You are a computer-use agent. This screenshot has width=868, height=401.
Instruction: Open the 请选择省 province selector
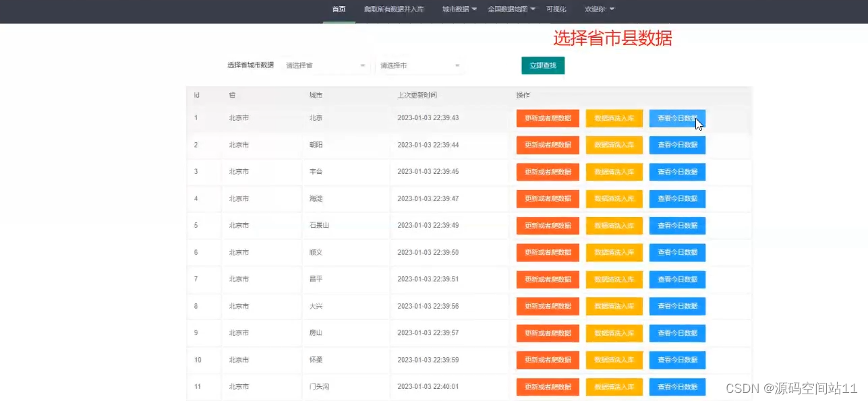[x=326, y=65]
